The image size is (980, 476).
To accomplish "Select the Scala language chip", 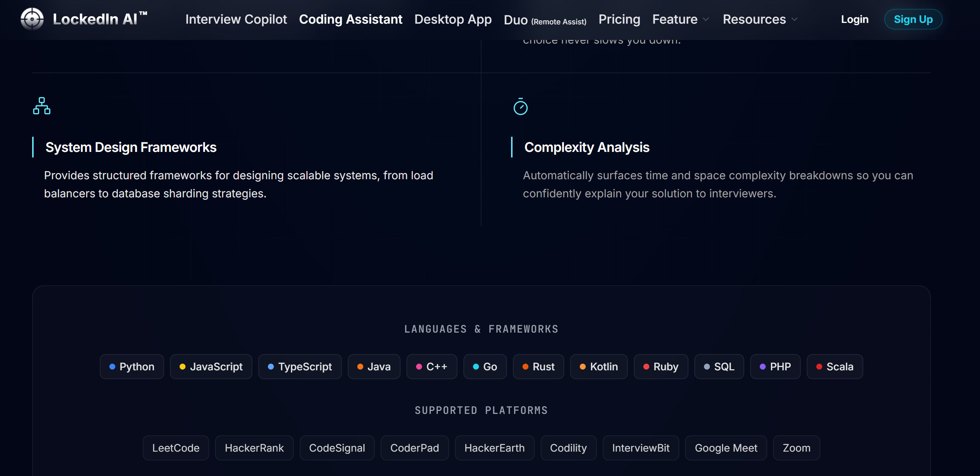I will pyautogui.click(x=835, y=366).
